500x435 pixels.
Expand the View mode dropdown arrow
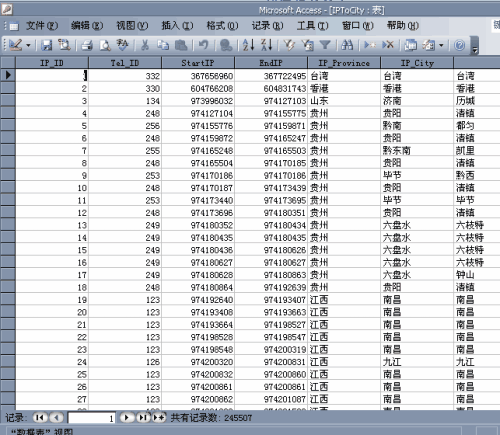(x=28, y=45)
